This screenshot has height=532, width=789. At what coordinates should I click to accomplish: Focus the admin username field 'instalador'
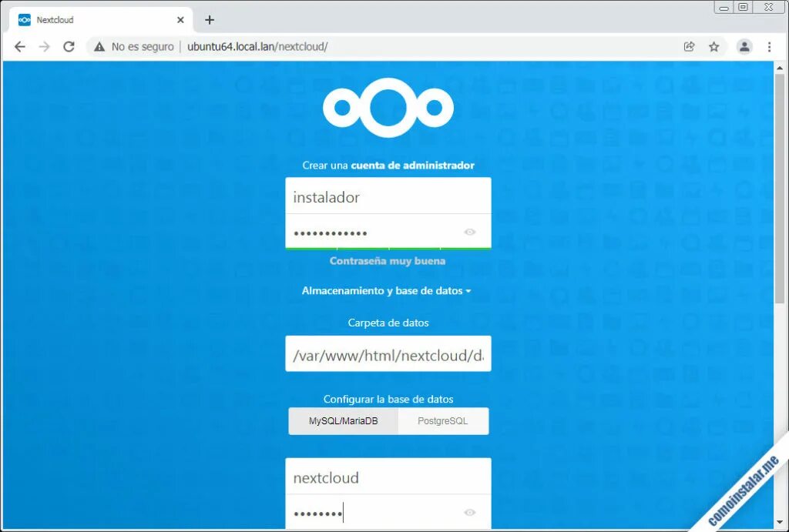388,196
